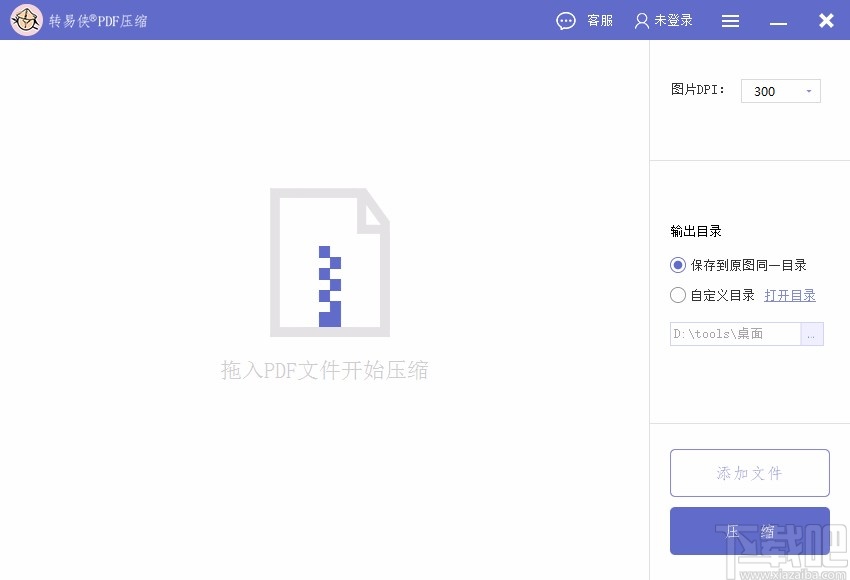Click the user avatar icon for login
The height and width of the screenshot is (580, 850).
(642, 21)
